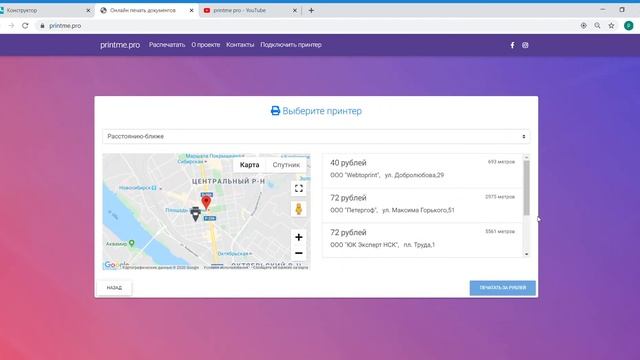Image resolution: width=640 pixels, height=360 pixels.
Task: Click the location target icon in address bar
Action: point(583,26)
